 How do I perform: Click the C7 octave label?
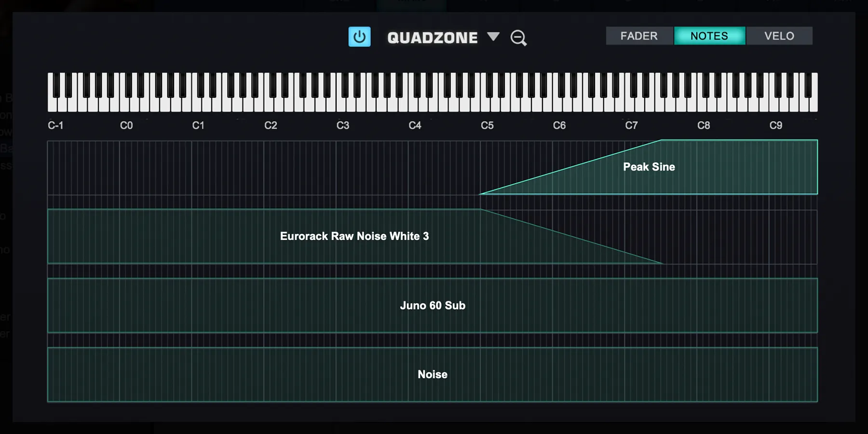click(631, 126)
